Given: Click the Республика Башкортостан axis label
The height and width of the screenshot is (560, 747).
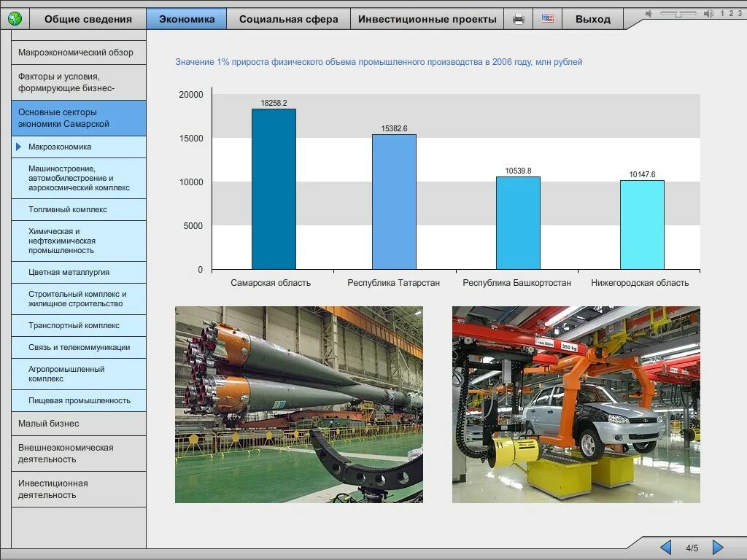Looking at the screenshot, I should (x=517, y=283).
